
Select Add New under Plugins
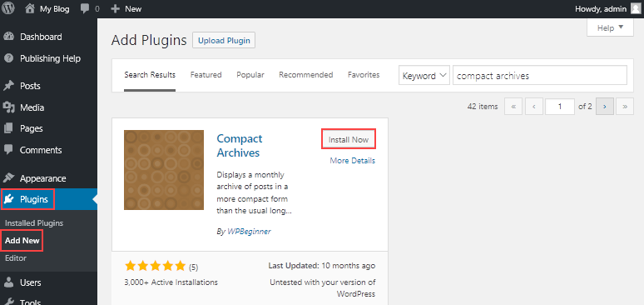point(22,241)
